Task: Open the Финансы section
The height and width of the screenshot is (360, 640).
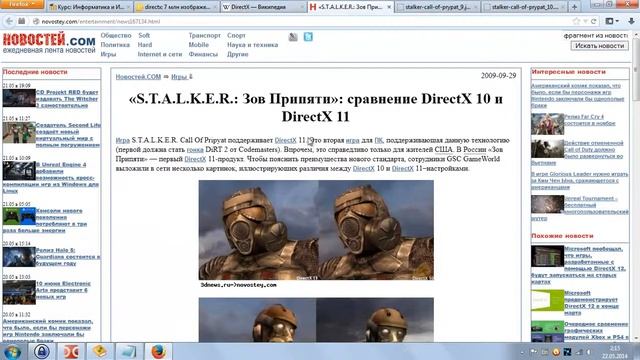Action: 203,54
